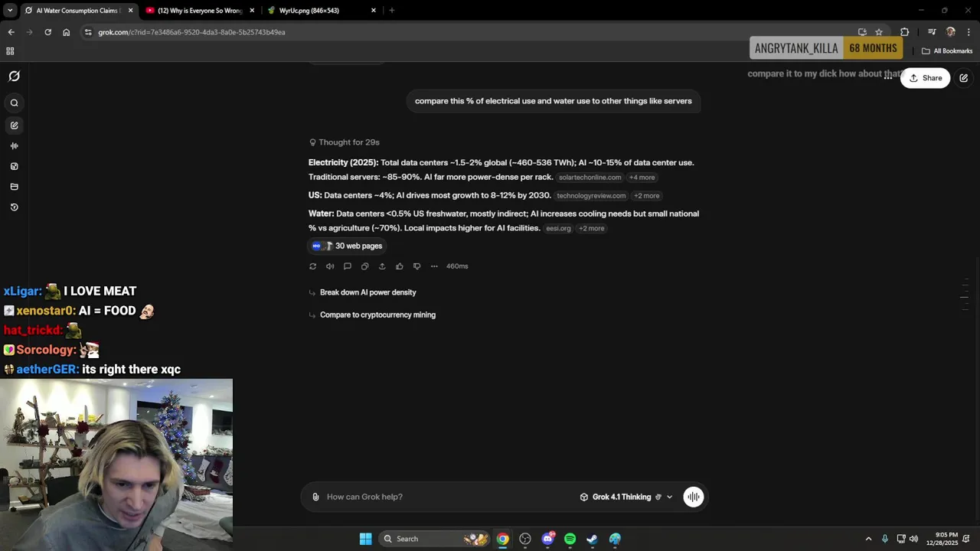Expand +4 more sources after solartechonline.com

642,178
